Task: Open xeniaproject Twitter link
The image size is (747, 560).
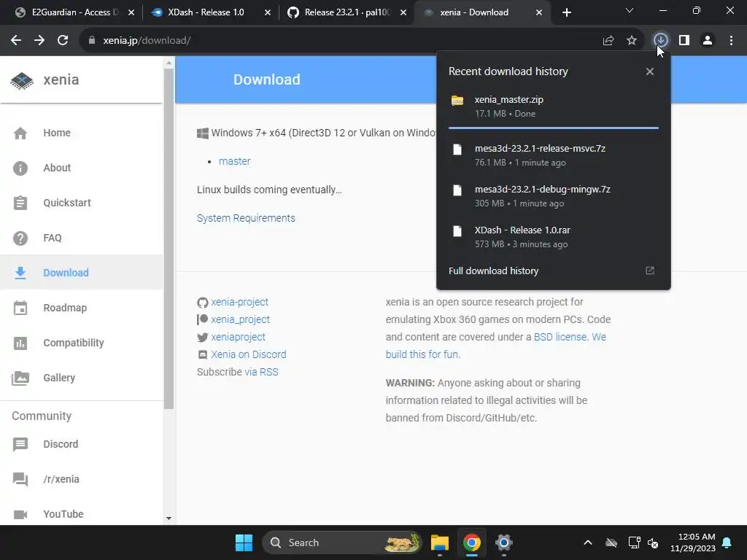Action: tap(239, 337)
